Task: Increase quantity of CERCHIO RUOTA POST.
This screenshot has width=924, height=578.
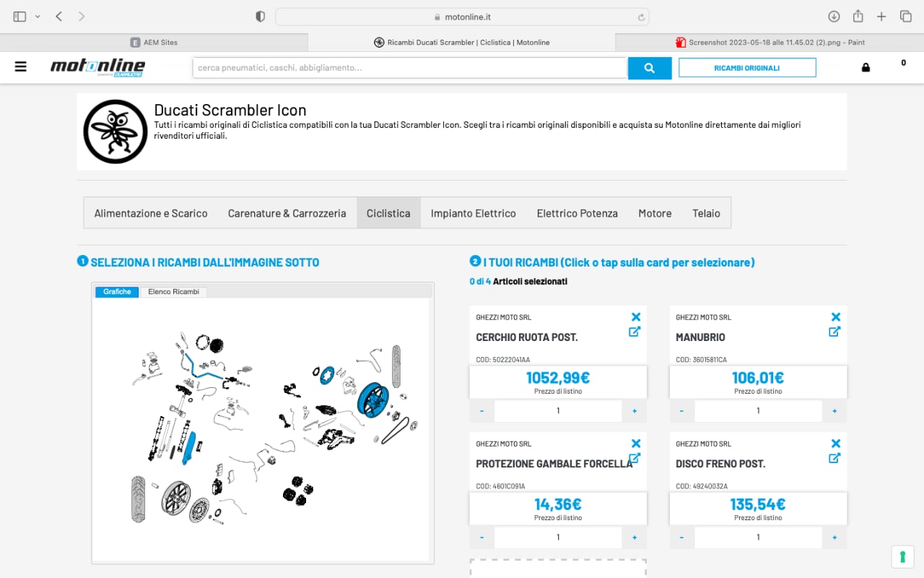Action: point(635,411)
